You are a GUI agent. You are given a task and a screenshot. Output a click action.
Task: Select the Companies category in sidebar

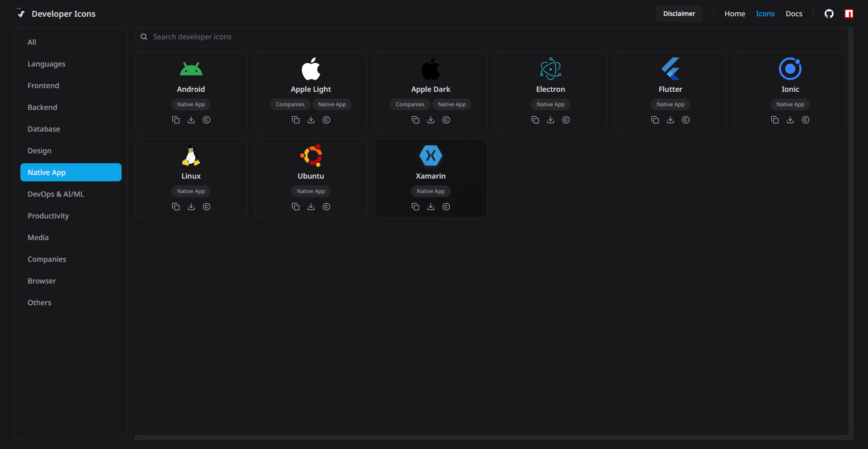click(x=71, y=259)
